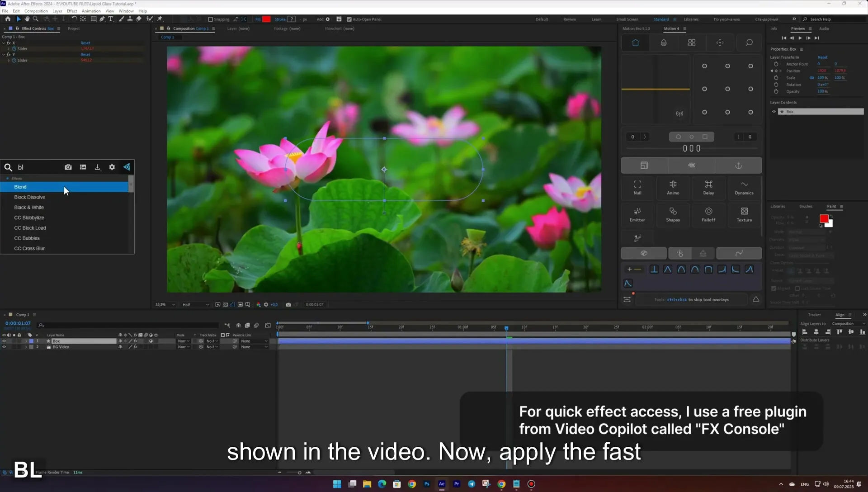Viewport: 868px width, 492px height.
Task: Switch to the Brushes tab
Action: click(x=806, y=206)
